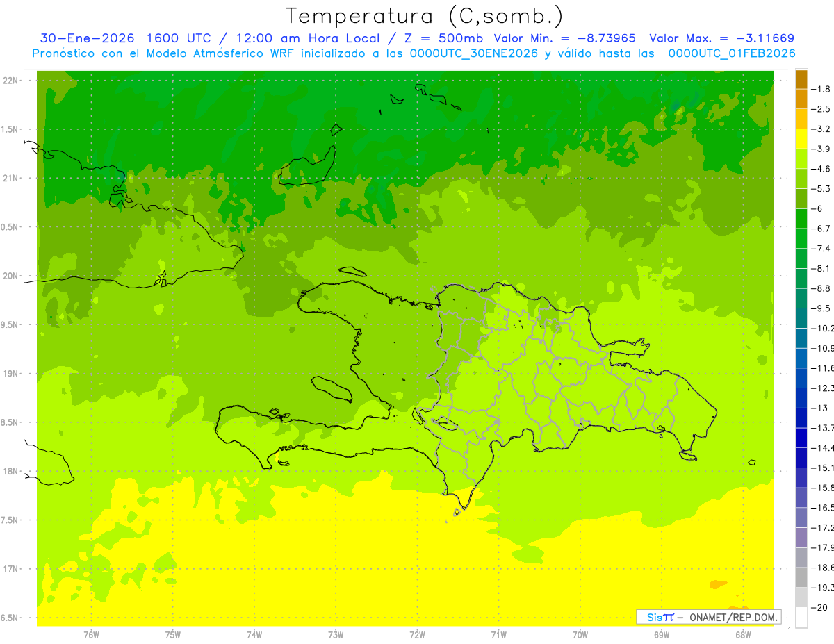Screen dimensions: 834x644
Task: Click "0000UTC_01FEB2026" valid-until time text
Action: tap(731, 53)
